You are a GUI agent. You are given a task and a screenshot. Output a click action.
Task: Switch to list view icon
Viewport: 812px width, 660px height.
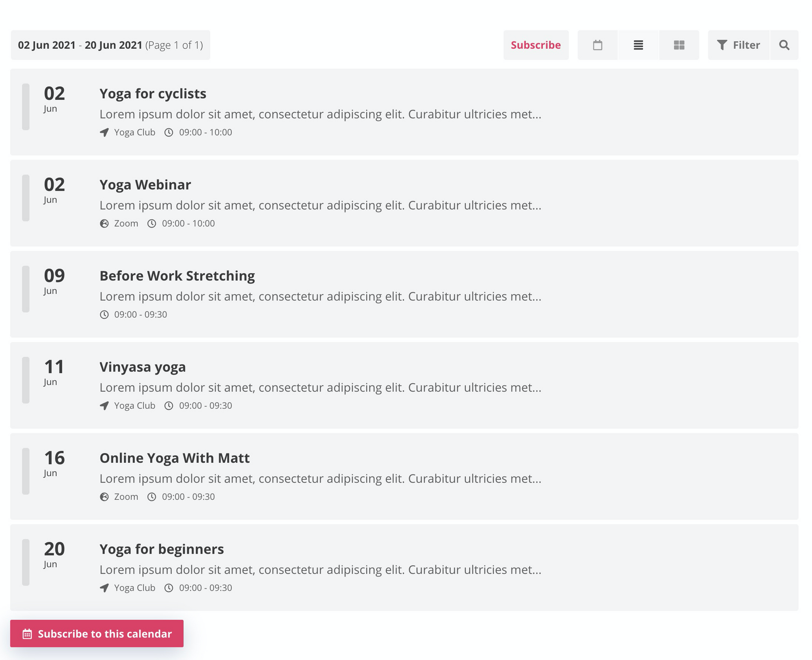pyautogui.click(x=637, y=45)
